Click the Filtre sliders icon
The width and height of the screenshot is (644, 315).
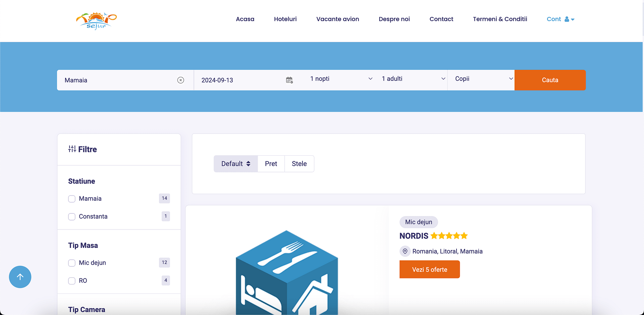(x=72, y=149)
